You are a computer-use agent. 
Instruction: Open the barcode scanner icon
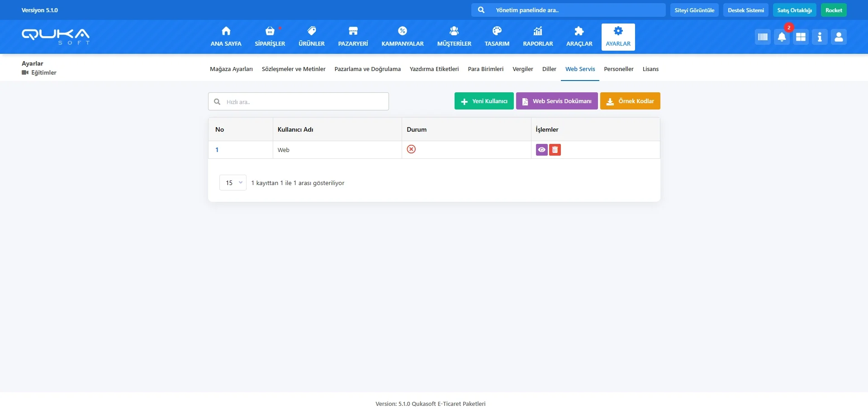click(x=763, y=37)
